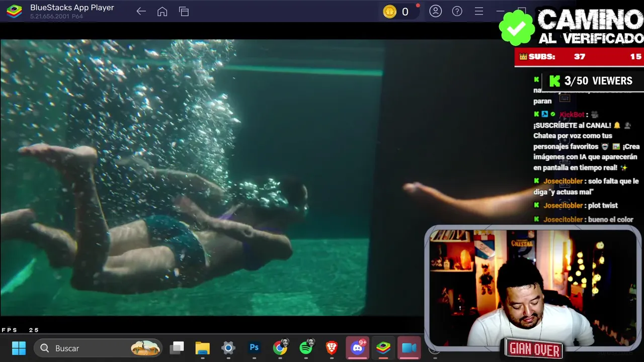Click the BlueStacks back arrow button
Image resolution: width=644 pixels, height=362 pixels.
141,12
